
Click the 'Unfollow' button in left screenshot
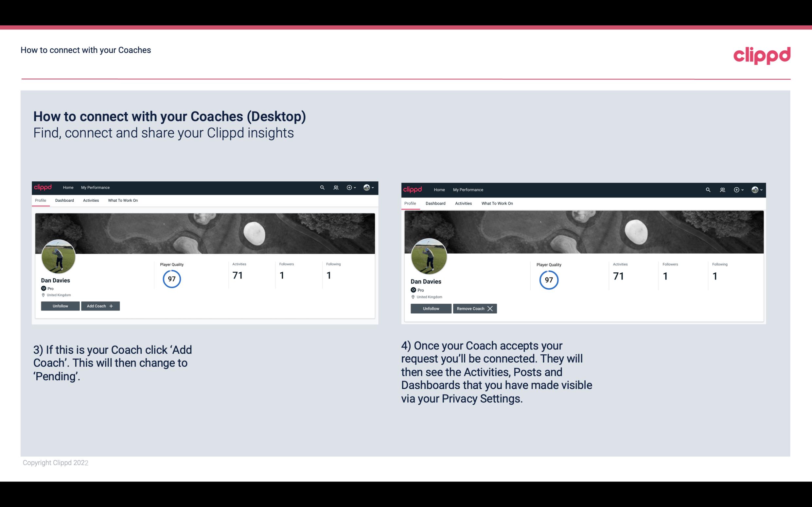click(60, 306)
